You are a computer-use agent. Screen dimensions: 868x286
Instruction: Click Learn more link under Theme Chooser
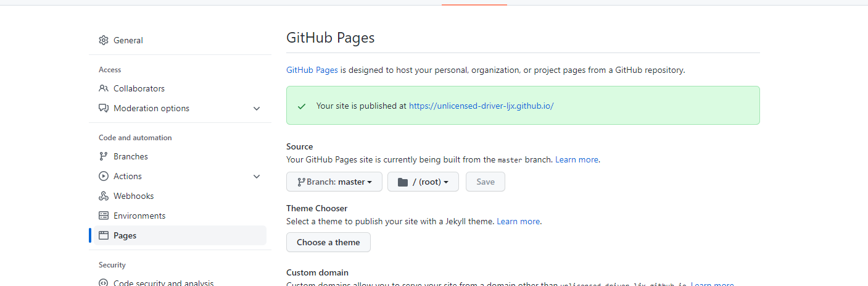point(518,221)
